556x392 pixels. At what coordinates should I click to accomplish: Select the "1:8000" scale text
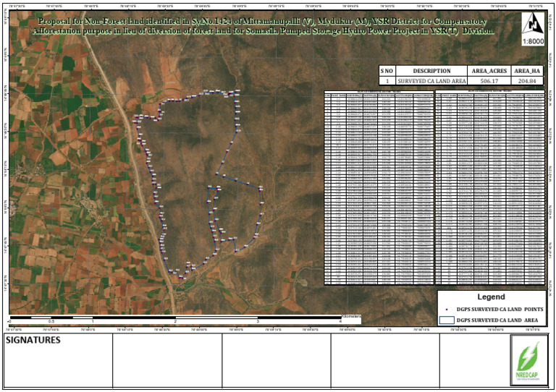533,41
